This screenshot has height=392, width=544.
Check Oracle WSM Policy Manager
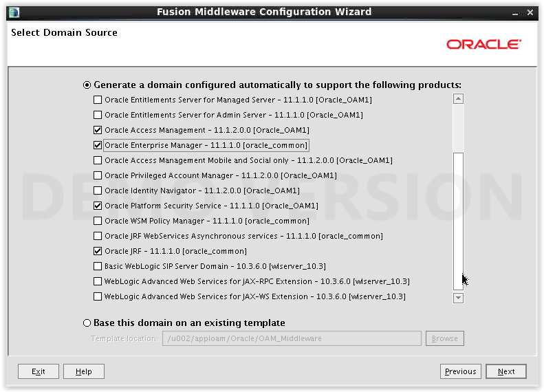(x=98, y=221)
